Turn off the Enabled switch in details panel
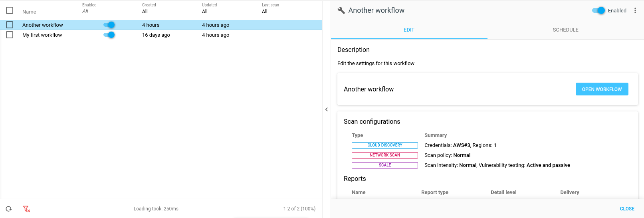 click(x=598, y=11)
